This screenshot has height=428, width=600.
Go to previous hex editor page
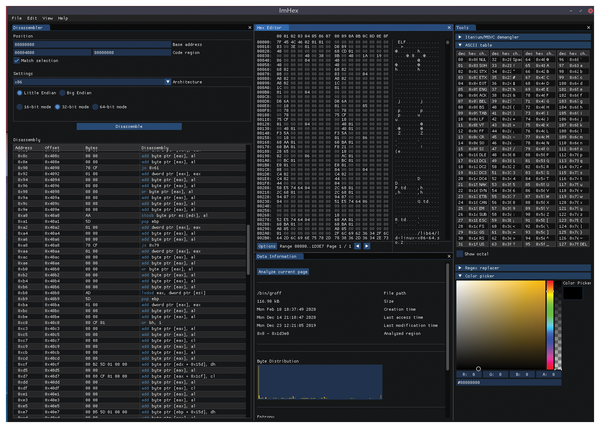(357, 246)
